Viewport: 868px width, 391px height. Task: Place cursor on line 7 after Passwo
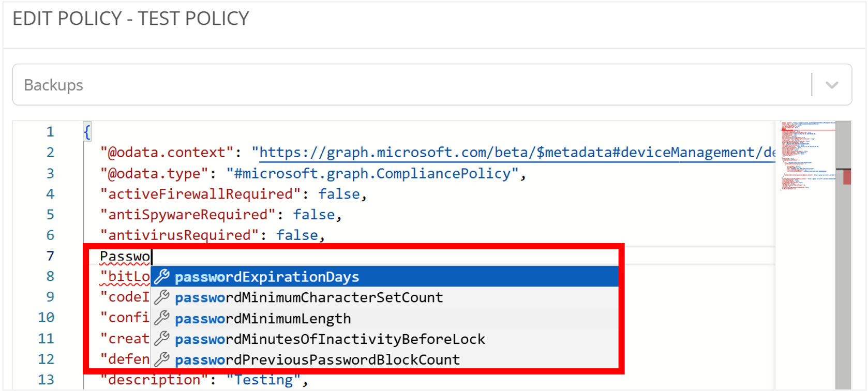(152, 257)
